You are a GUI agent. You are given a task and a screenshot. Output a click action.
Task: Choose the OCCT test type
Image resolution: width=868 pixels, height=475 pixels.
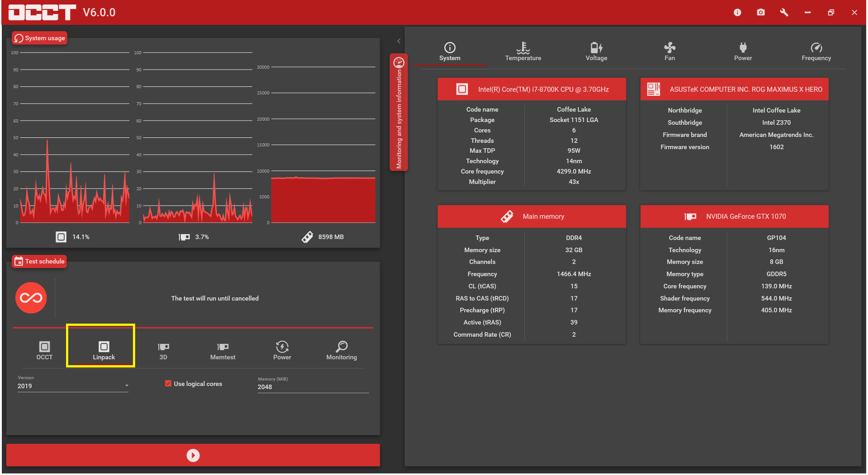(x=44, y=347)
